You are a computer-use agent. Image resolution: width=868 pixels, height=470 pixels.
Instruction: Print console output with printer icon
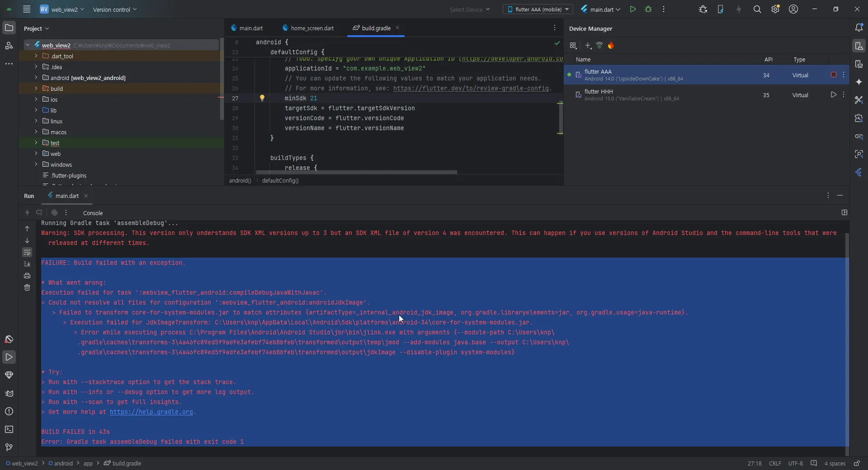[x=27, y=276]
